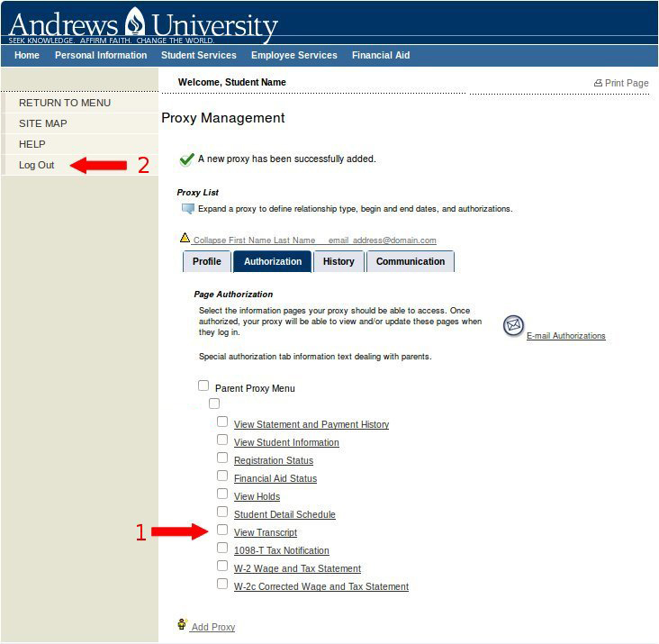Viewport: 659px width, 644px height.
Task: Check the View Transcript checkbox
Action: click(222, 530)
